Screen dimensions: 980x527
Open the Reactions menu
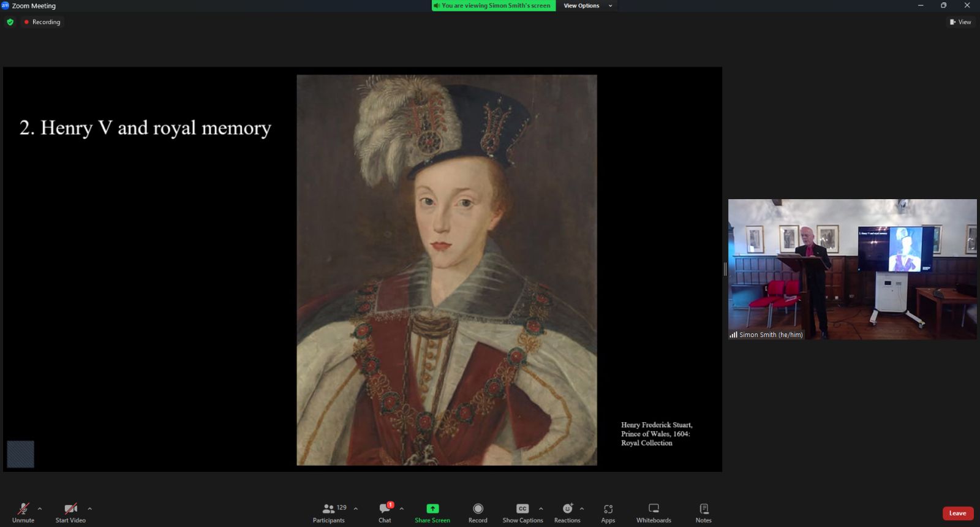click(567, 512)
